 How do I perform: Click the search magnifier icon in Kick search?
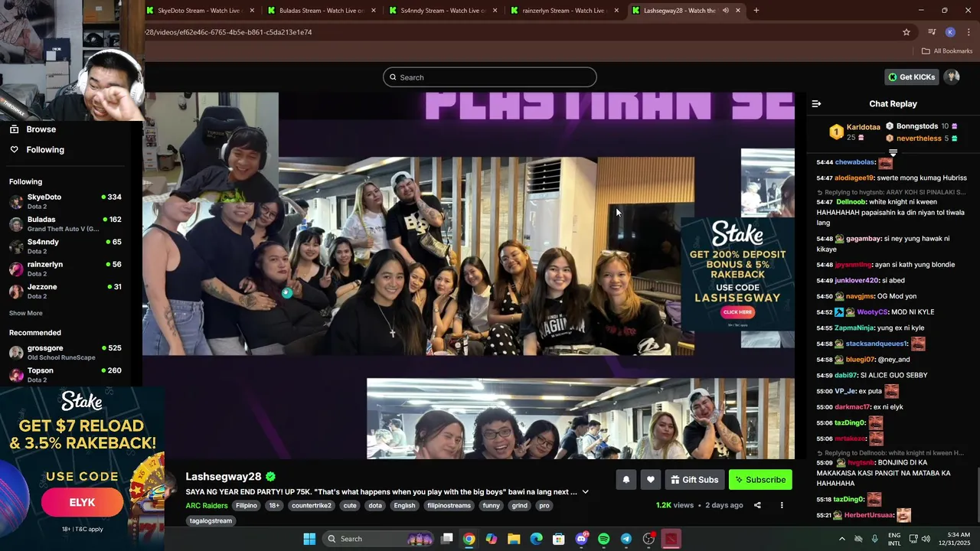393,77
